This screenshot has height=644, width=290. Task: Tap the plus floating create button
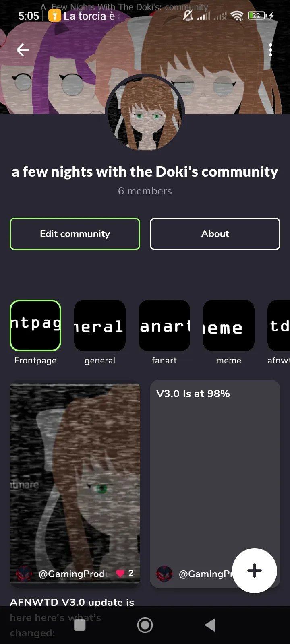point(255,570)
